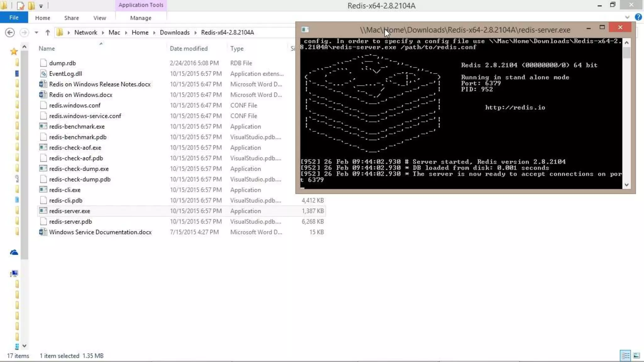Click the Up one level arrow

[x=47, y=32]
